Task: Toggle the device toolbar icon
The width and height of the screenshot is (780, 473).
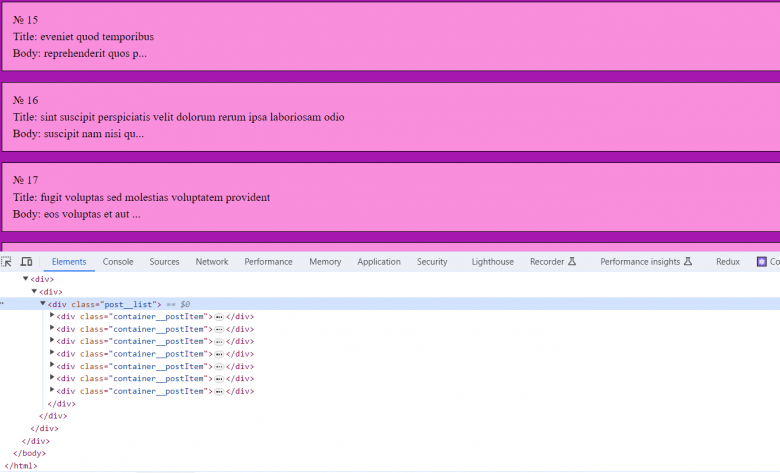Action: coord(26,262)
